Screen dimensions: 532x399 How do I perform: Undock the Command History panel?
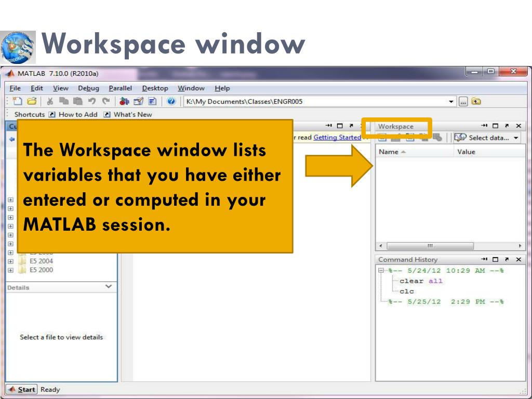click(507, 260)
